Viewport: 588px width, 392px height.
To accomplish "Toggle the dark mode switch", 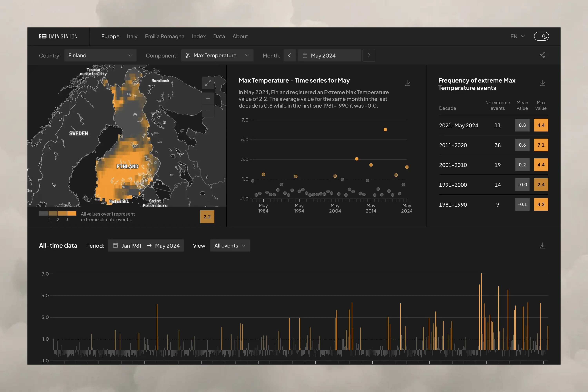I will coord(541,36).
